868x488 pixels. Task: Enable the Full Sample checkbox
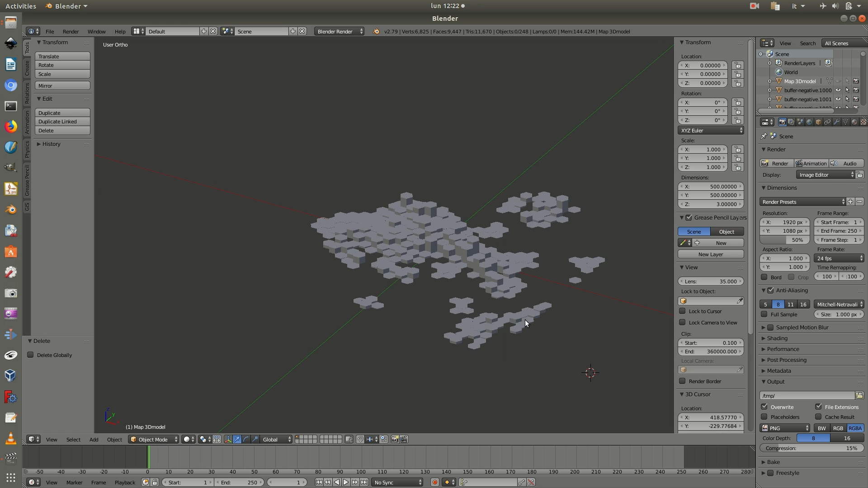[x=764, y=314]
